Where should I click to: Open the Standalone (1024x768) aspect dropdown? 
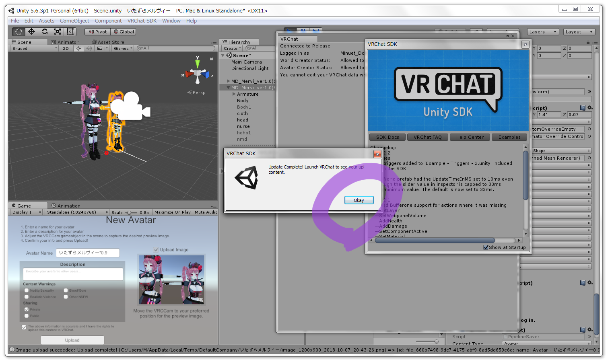[x=77, y=212]
